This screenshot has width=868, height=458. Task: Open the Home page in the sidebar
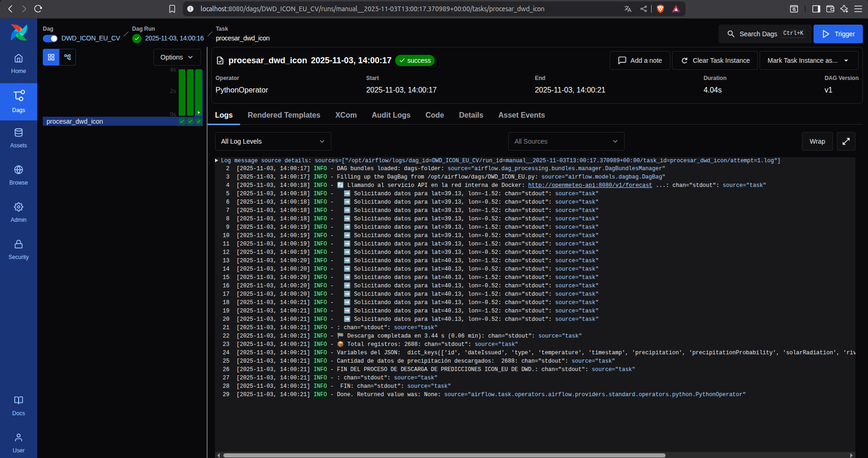click(19, 64)
